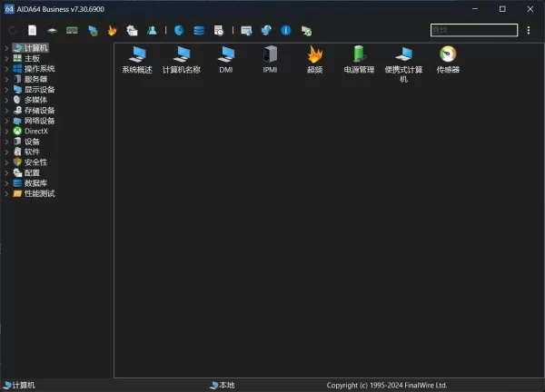Open the 便携式计算机 laptop icon
The height and width of the screenshot is (392, 545).
pos(403,55)
